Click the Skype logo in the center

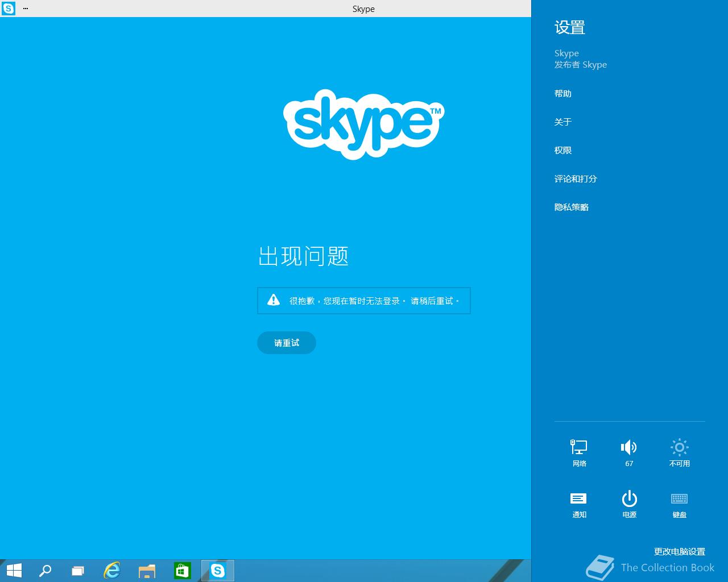pyautogui.click(x=363, y=124)
